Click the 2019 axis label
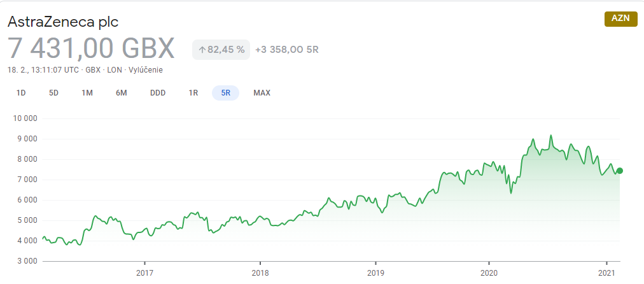 pyautogui.click(x=375, y=273)
